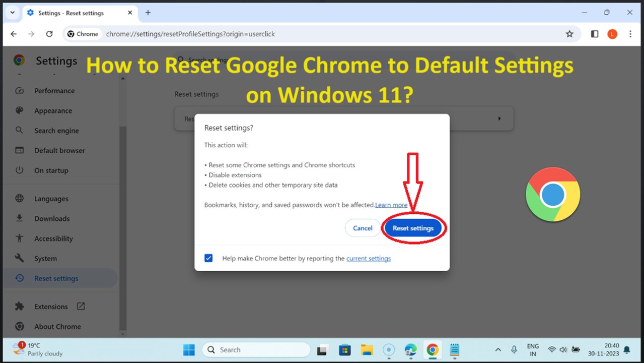Screen dimensions: 644x363
Task: Close the Settings tab
Action: point(129,13)
